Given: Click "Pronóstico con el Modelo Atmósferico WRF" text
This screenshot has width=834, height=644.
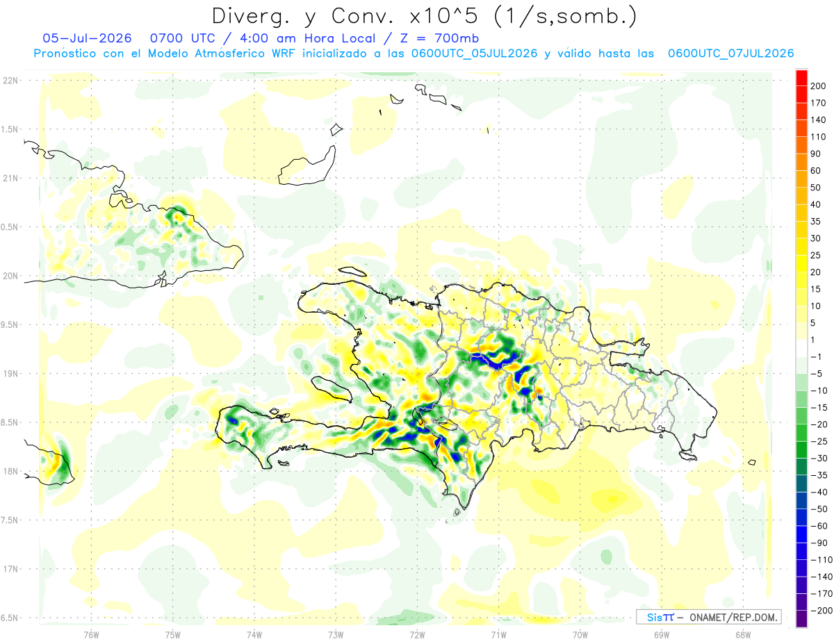Looking at the screenshot, I should click(166, 53).
